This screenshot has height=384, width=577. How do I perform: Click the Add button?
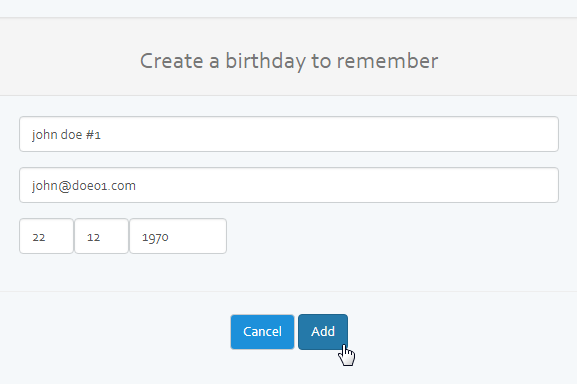tap(323, 332)
